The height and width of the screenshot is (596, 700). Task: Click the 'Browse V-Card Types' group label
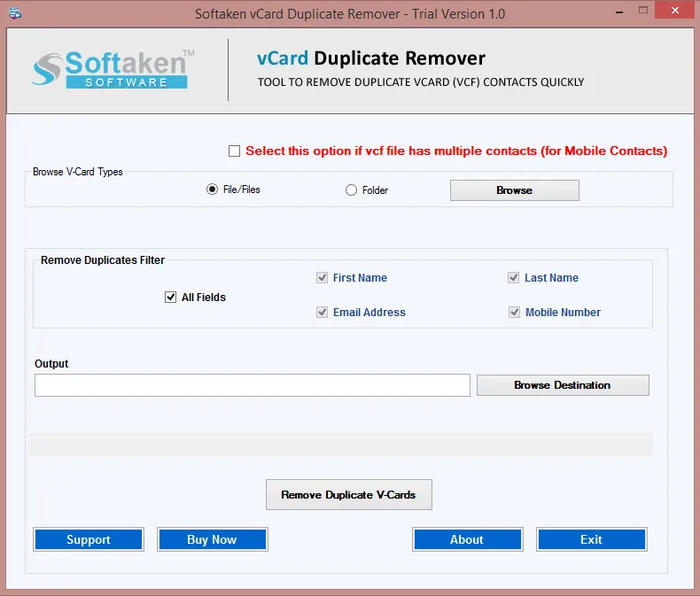click(78, 172)
